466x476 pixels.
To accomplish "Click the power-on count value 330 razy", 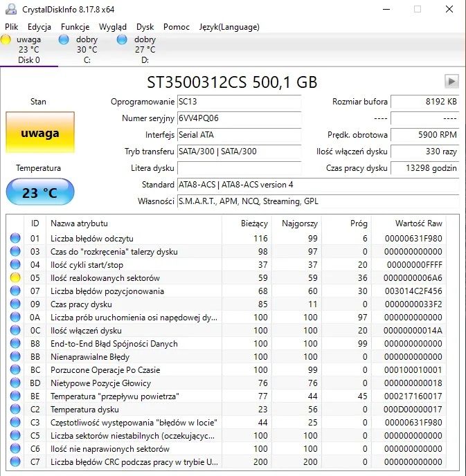I will [424, 152].
